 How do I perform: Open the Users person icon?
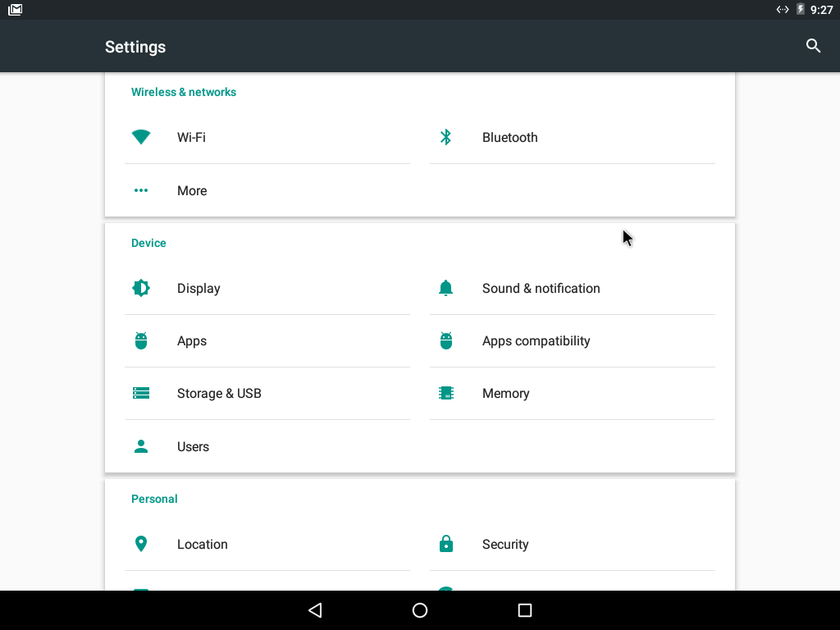coord(140,446)
